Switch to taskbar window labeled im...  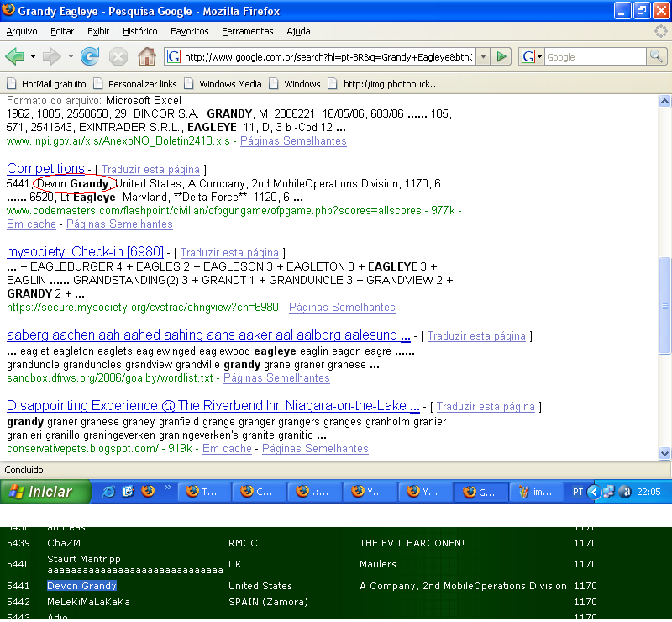tap(536, 492)
